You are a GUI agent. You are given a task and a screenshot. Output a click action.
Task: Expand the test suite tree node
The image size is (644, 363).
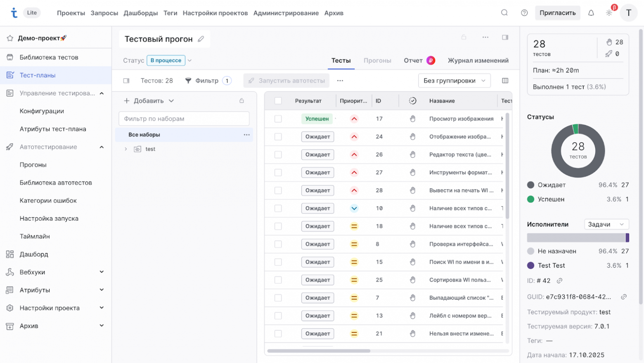coord(126,149)
